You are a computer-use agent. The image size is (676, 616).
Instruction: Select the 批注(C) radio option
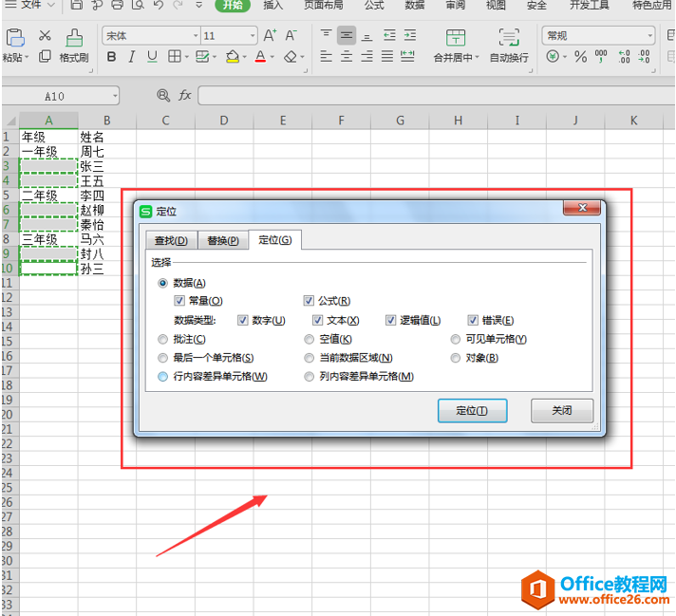tap(162, 339)
